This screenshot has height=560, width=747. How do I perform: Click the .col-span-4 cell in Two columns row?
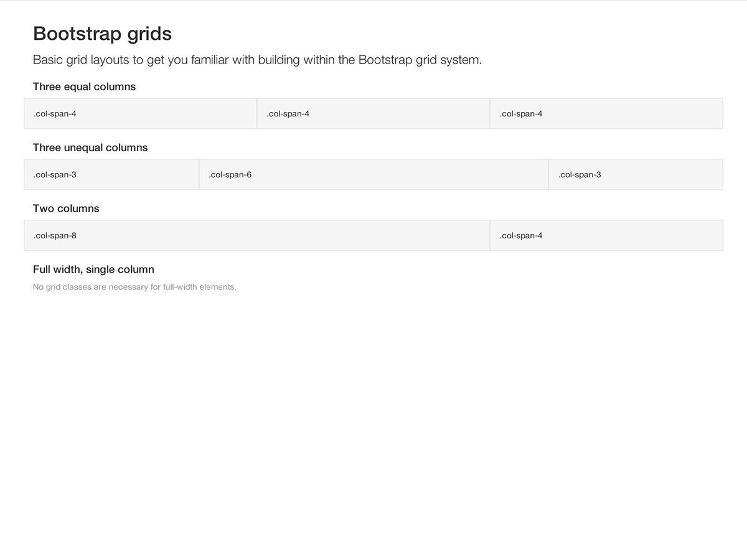[606, 236]
